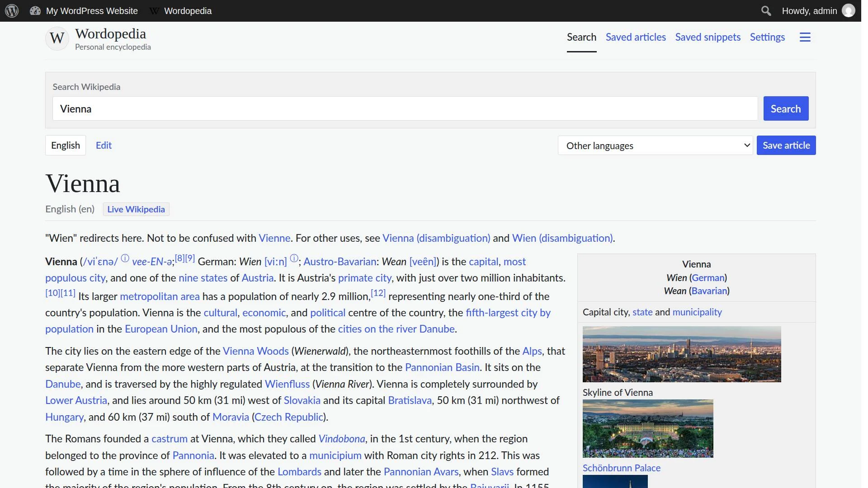Click the cultural link
The width and height of the screenshot is (868, 488).
click(x=220, y=313)
